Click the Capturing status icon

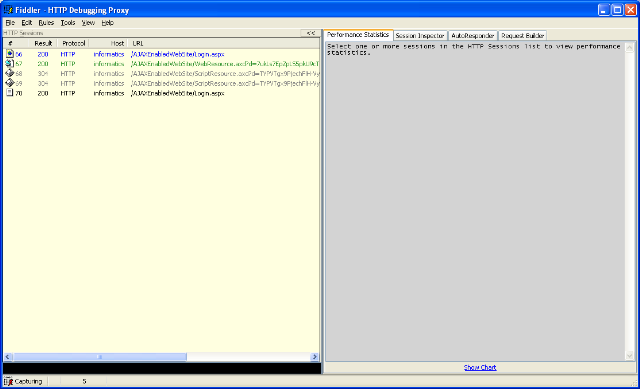click(x=9, y=382)
